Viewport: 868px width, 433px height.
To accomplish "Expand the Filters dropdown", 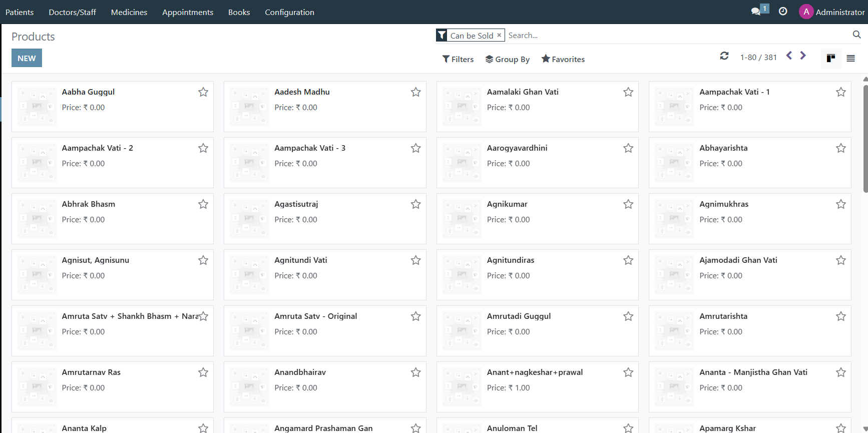I will 458,59.
